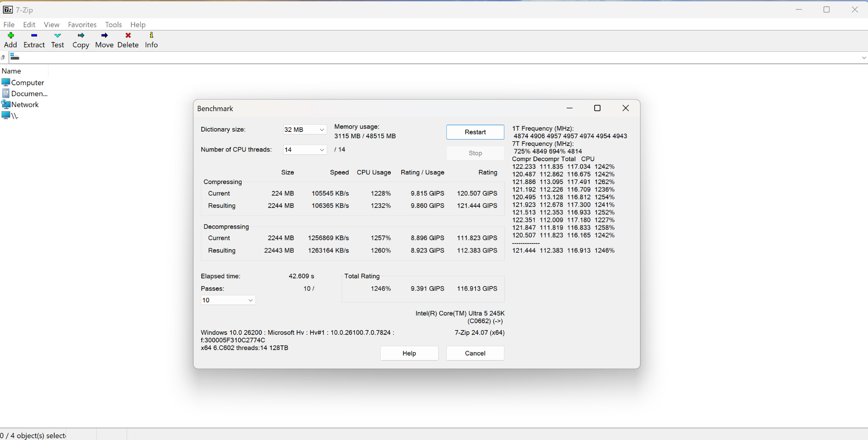868x440 pixels.
Task: Open the Tools menu
Action: [113, 25]
